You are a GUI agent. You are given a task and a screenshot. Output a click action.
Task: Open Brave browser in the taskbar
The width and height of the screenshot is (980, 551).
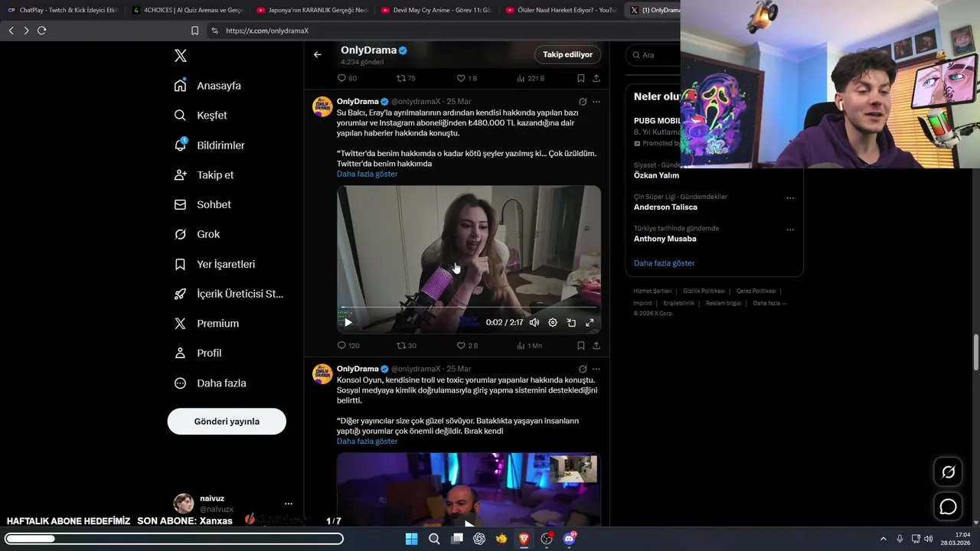coord(524,539)
